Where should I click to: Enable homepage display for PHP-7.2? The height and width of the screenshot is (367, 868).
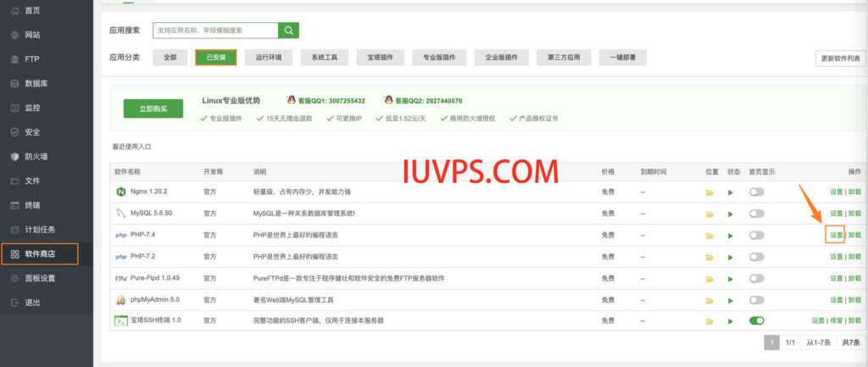tap(756, 257)
